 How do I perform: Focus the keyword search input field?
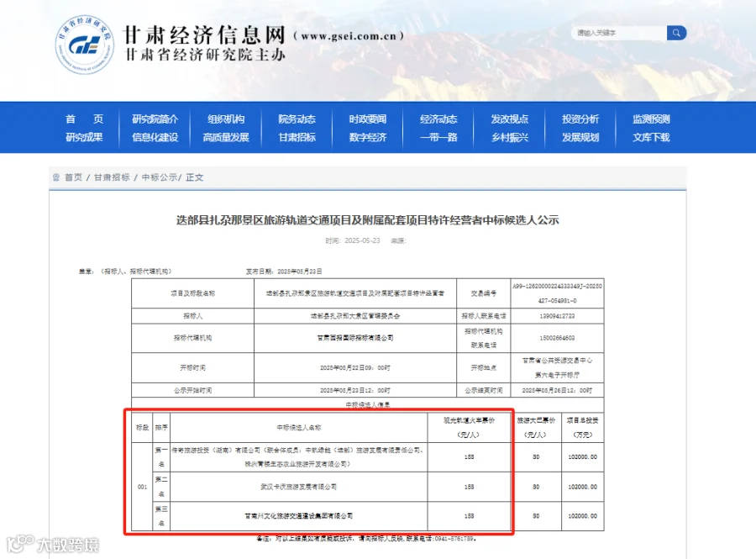click(x=620, y=33)
